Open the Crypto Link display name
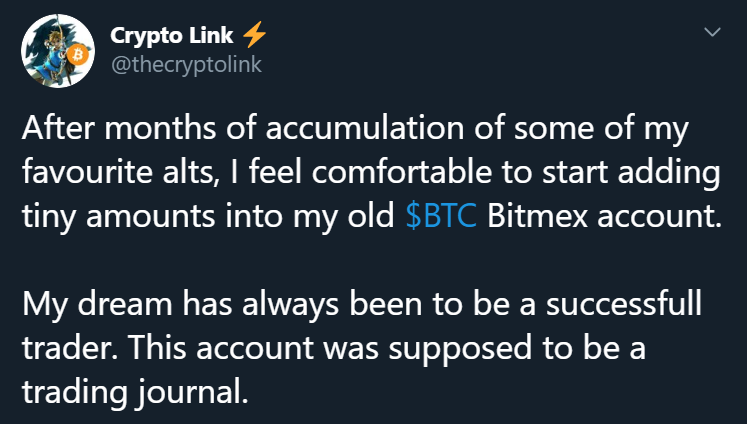The image size is (747, 424). 172,35
